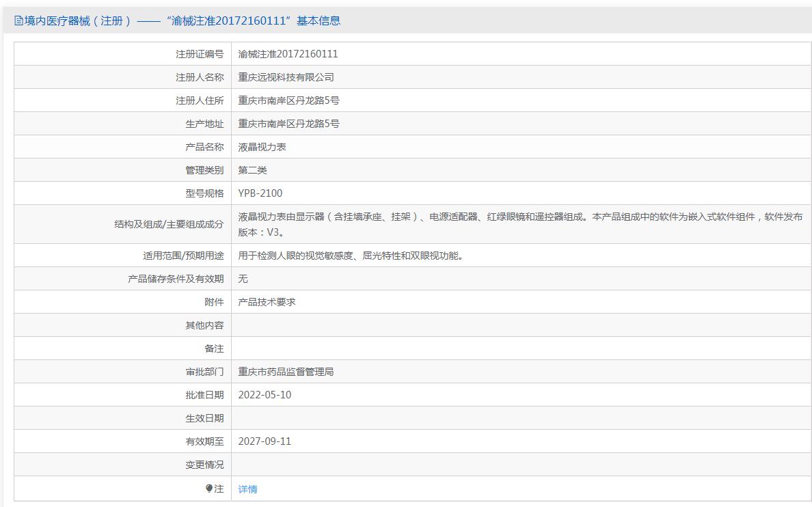Click the 附件 label

214,302
